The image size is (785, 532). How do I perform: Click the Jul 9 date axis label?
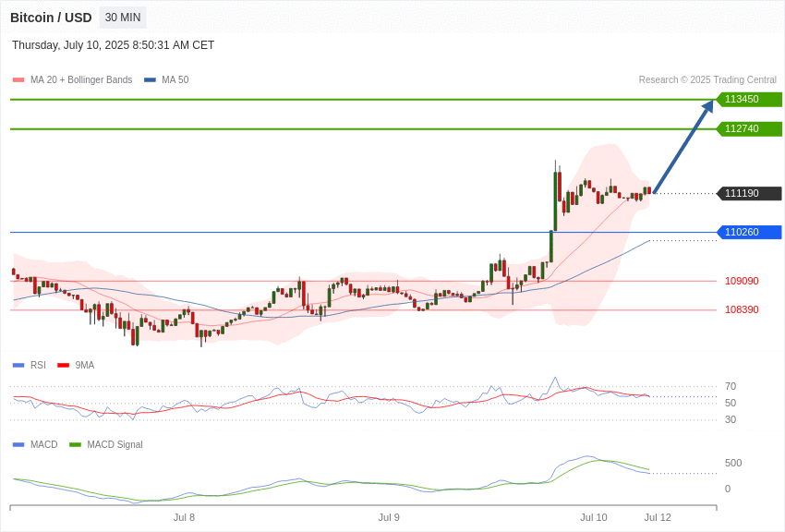[x=389, y=517]
